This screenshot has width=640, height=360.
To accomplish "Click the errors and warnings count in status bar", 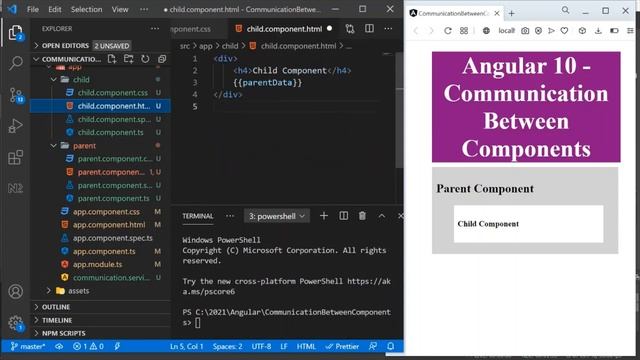I will click(x=88, y=347).
